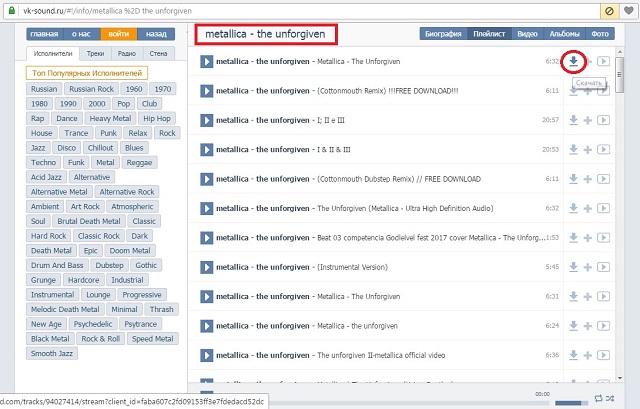This screenshot has height=409, width=640.
Task: Switch to the Исполнители tab
Action: point(53,53)
